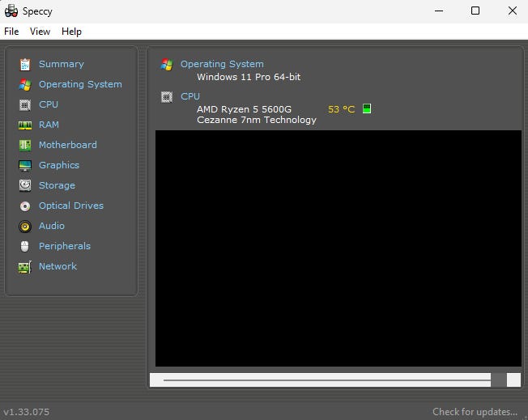The height and width of the screenshot is (420, 528).
Task: Click the green CPU temperature indicator icon
Action: click(x=367, y=108)
